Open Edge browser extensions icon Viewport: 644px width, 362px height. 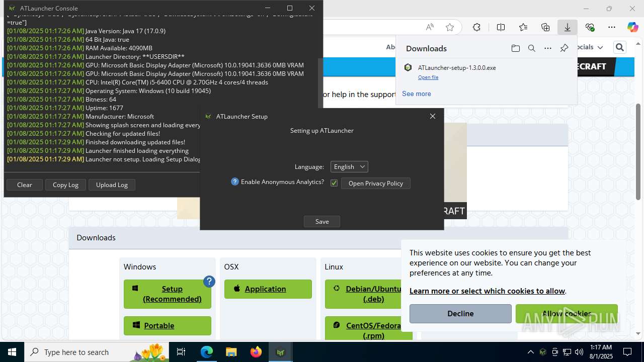476,27
